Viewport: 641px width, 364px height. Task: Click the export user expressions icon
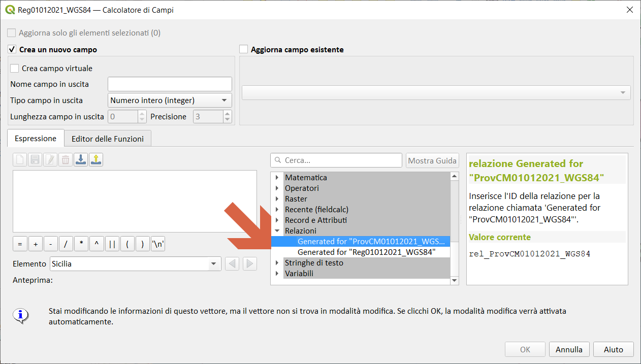point(96,160)
